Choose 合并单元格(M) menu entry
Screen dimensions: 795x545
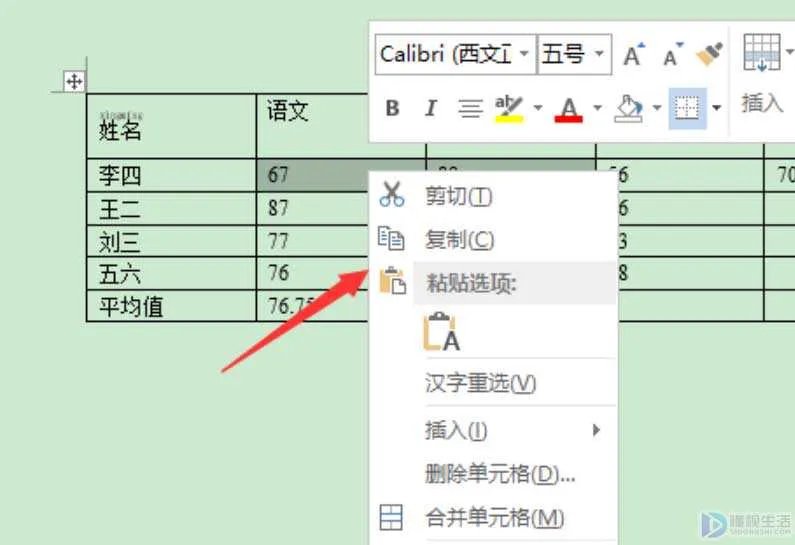coord(493,518)
